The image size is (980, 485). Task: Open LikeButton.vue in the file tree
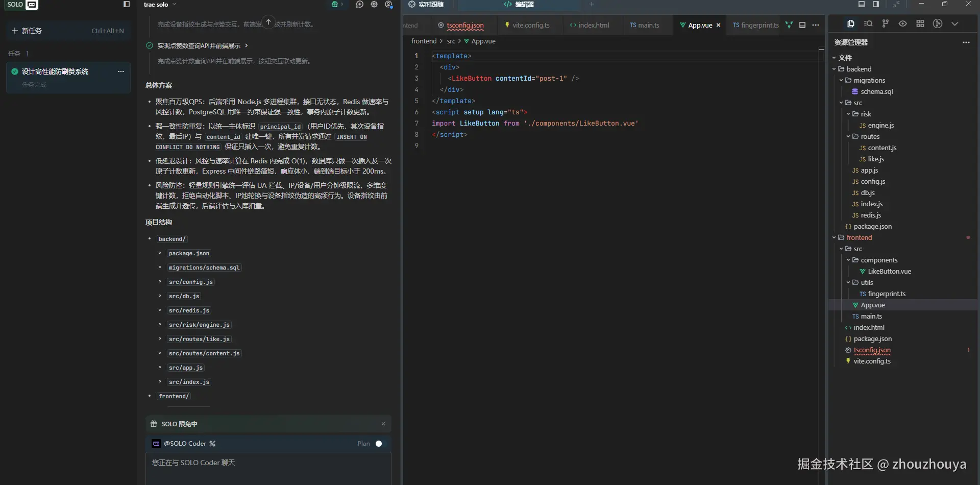[889, 271]
